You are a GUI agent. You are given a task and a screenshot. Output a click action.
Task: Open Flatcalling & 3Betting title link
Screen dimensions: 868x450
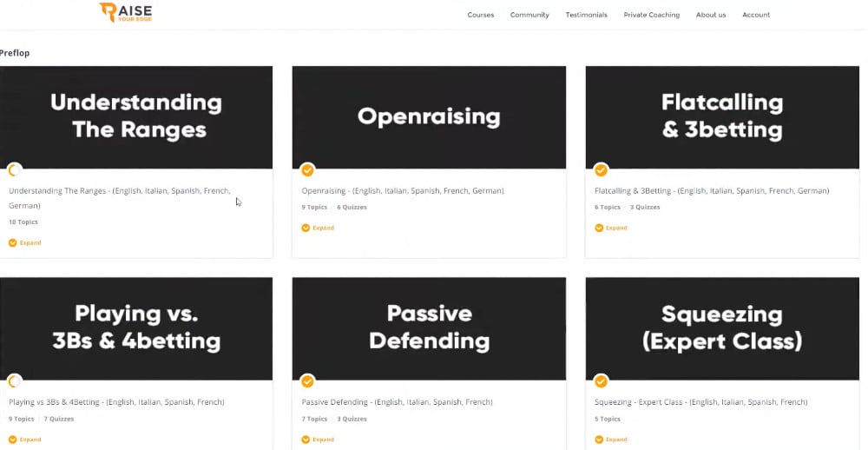[x=712, y=190]
